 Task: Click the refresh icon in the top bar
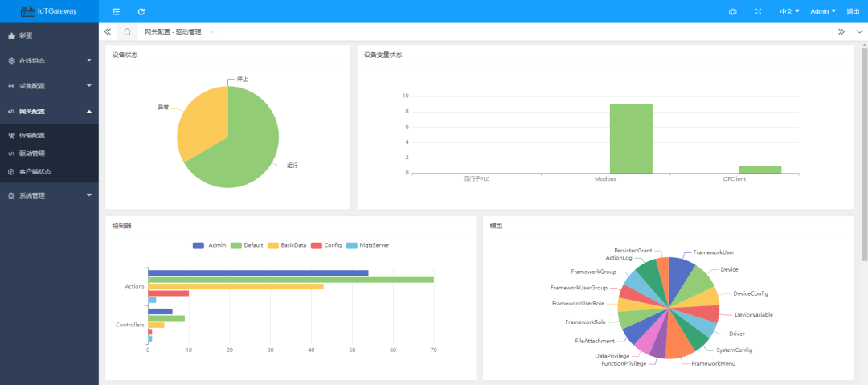141,11
